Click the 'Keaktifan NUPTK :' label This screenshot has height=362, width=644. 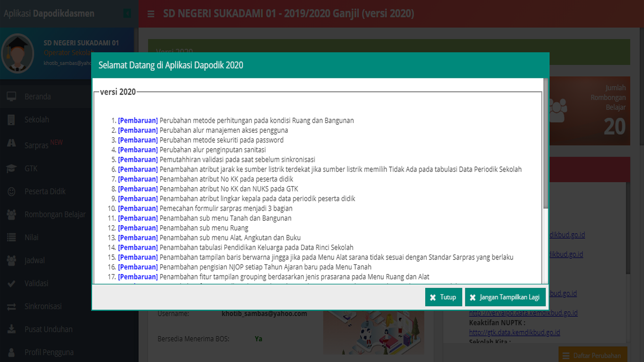[x=497, y=323]
